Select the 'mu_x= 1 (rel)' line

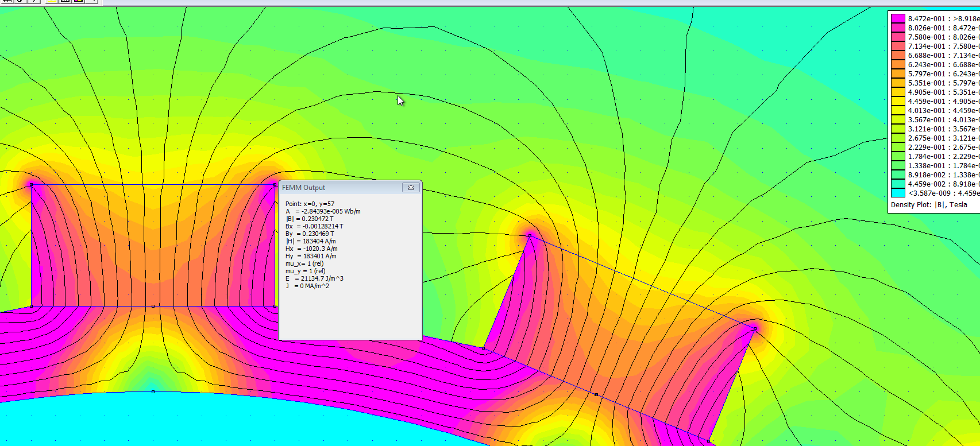[304, 263]
